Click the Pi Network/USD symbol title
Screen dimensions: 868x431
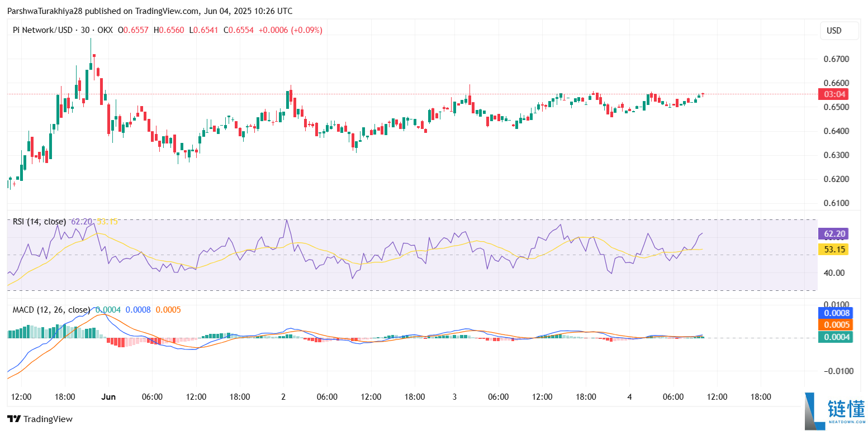pyautogui.click(x=42, y=30)
